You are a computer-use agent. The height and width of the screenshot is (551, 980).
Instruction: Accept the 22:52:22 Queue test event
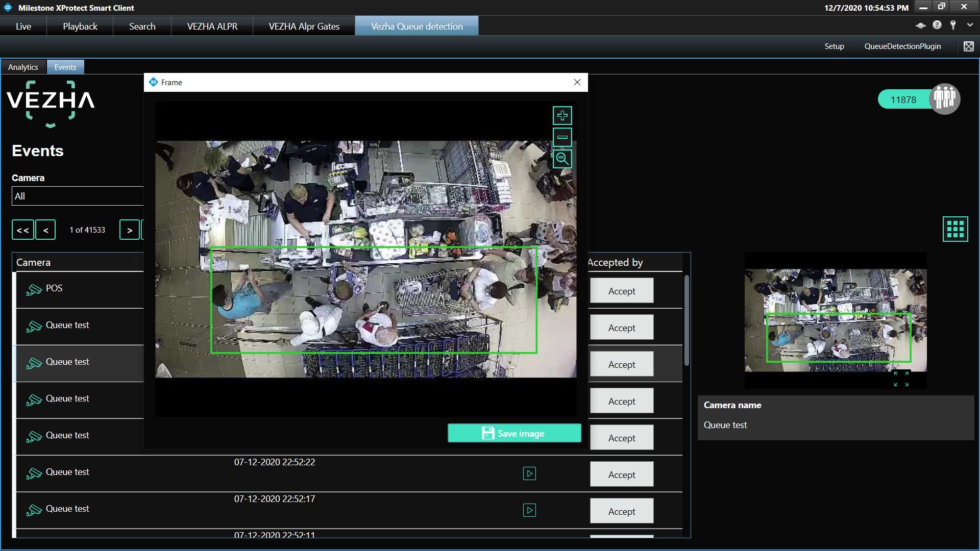click(x=622, y=474)
